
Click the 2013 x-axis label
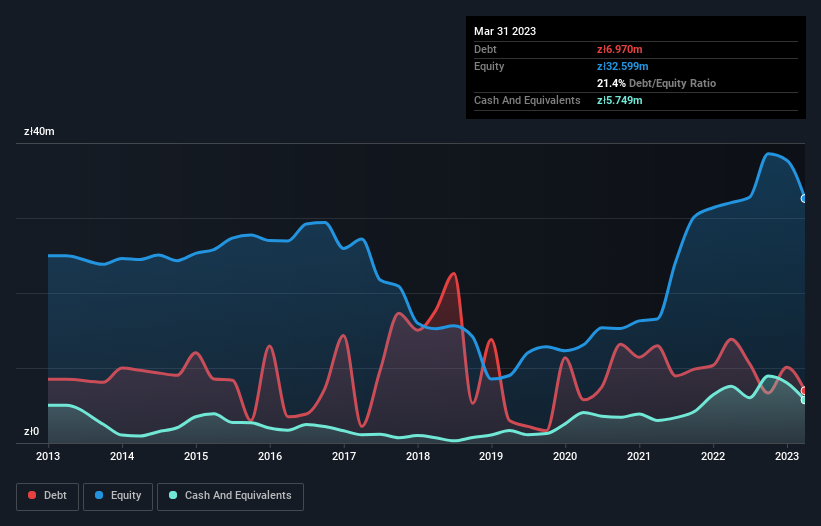pyautogui.click(x=48, y=456)
